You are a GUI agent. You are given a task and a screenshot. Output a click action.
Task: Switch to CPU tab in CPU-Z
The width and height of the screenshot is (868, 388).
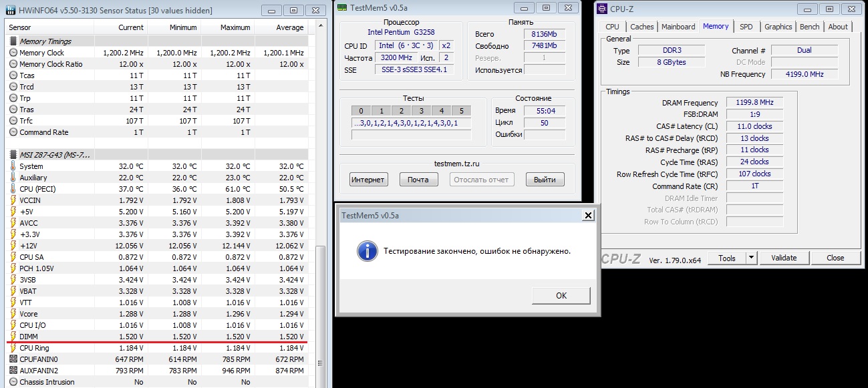coord(613,27)
